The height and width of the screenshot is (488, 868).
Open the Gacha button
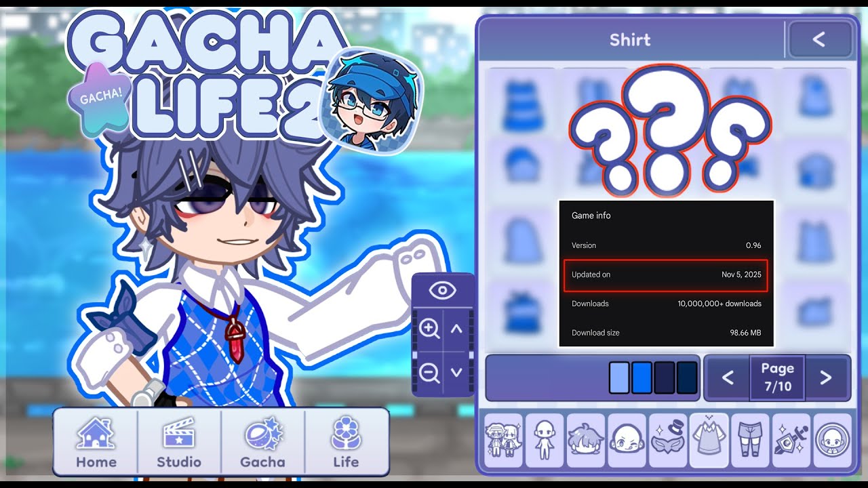(x=263, y=442)
